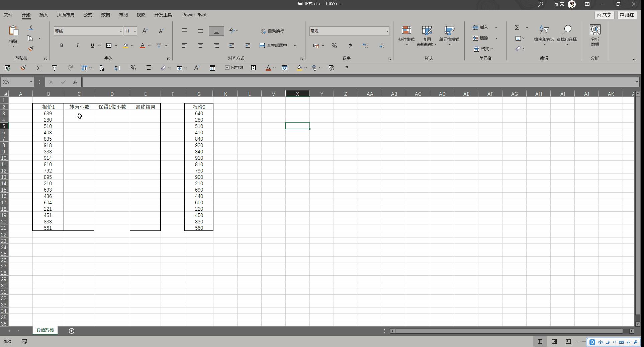Click the 自动换行 wrap text icon
Screen dimensions: 644x347
272,31
